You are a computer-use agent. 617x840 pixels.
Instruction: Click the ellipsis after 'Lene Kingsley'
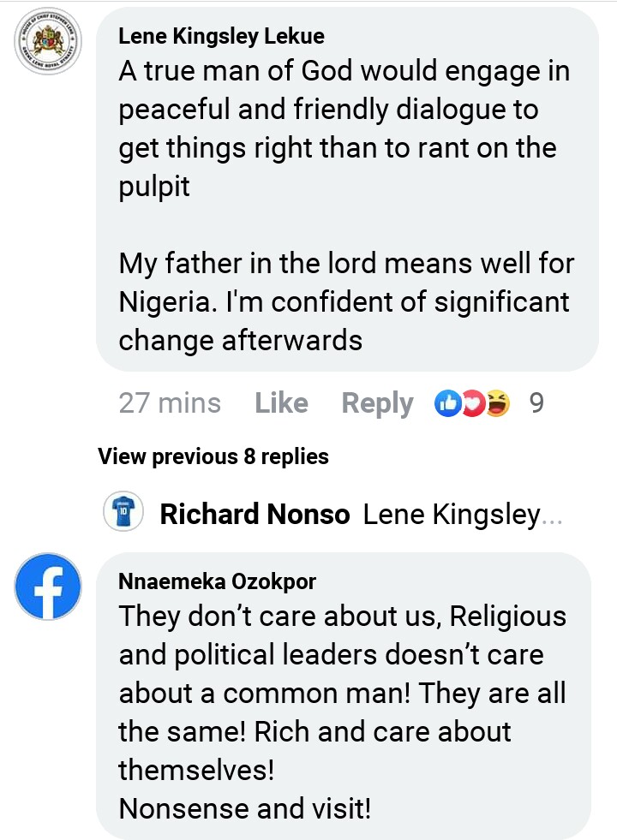click(553, 516)
